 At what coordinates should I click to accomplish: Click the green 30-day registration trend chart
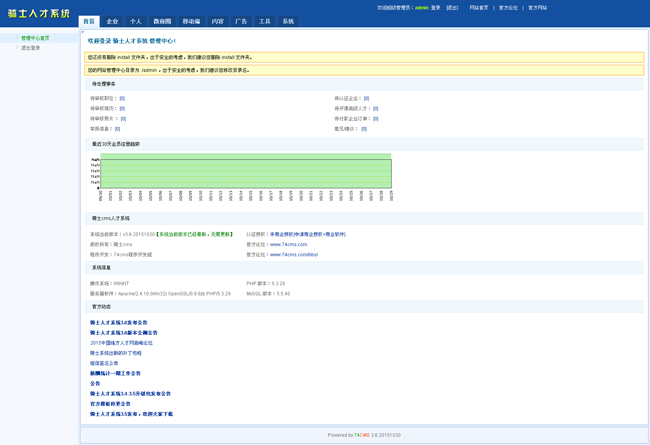tap(245, 171)
